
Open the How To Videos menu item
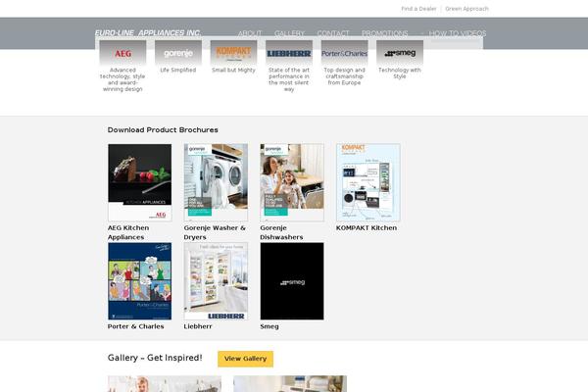458,33
